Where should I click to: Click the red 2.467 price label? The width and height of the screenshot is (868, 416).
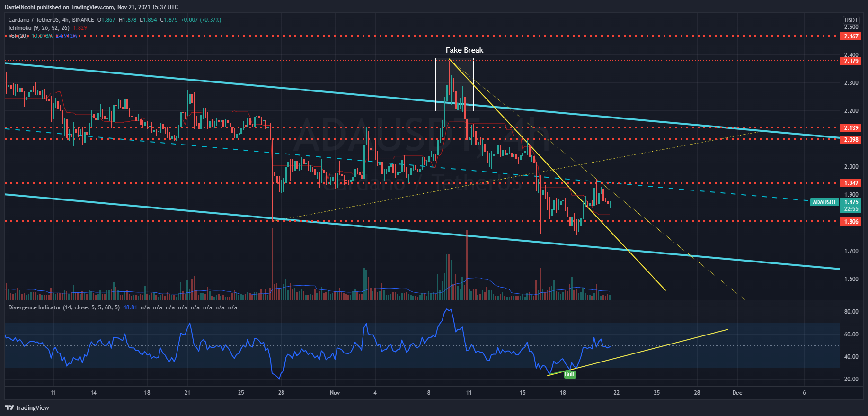851,36
